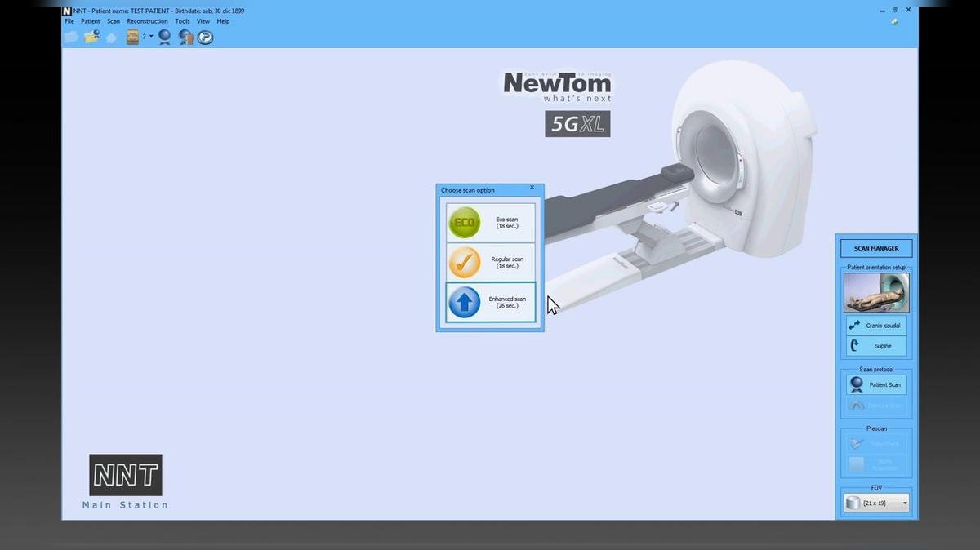Open the FOV [21 x 19] dropdown
This screenshot has height=550, width=980.
pyautogui.click(x=876, y=503)
